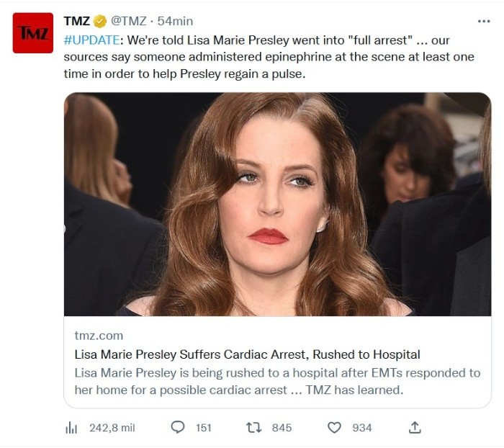
Task: Click the 242,8 mil views count
Action: (x=112, y=428)
